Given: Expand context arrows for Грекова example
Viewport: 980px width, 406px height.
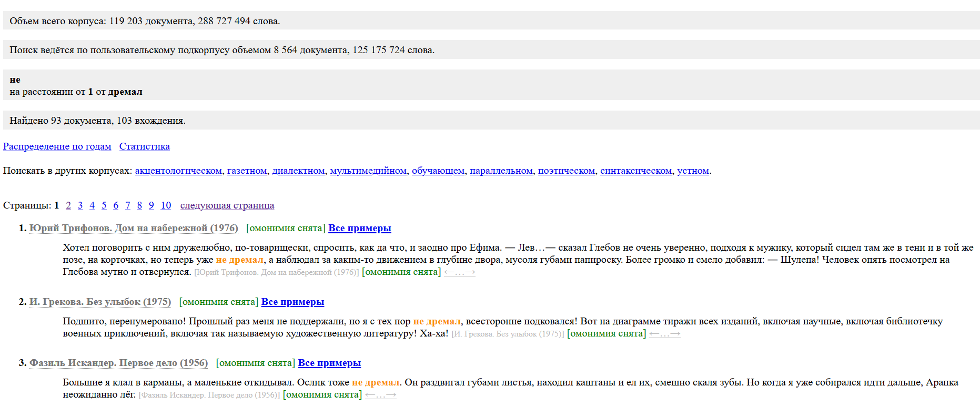Looking at the screenshot, I should [664, 334].
